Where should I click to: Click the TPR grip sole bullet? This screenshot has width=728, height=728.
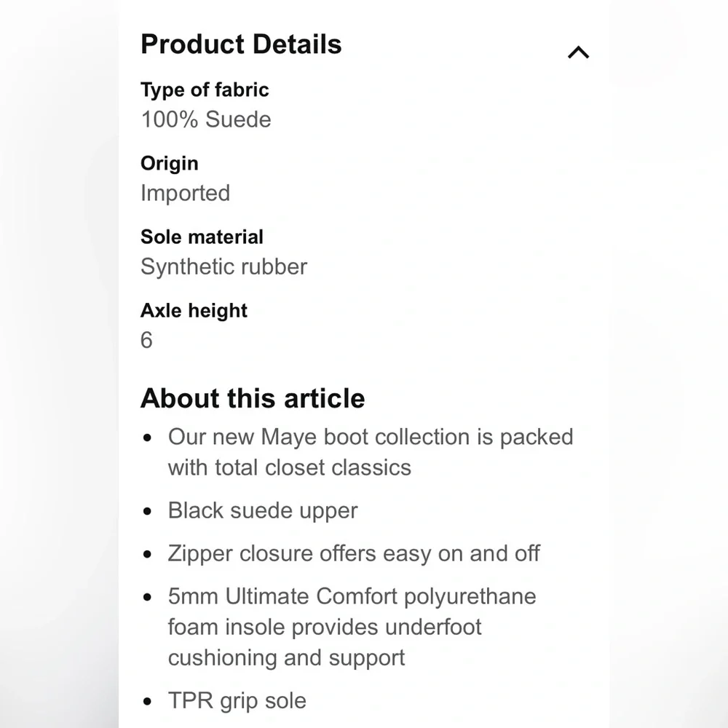(237, 701)
